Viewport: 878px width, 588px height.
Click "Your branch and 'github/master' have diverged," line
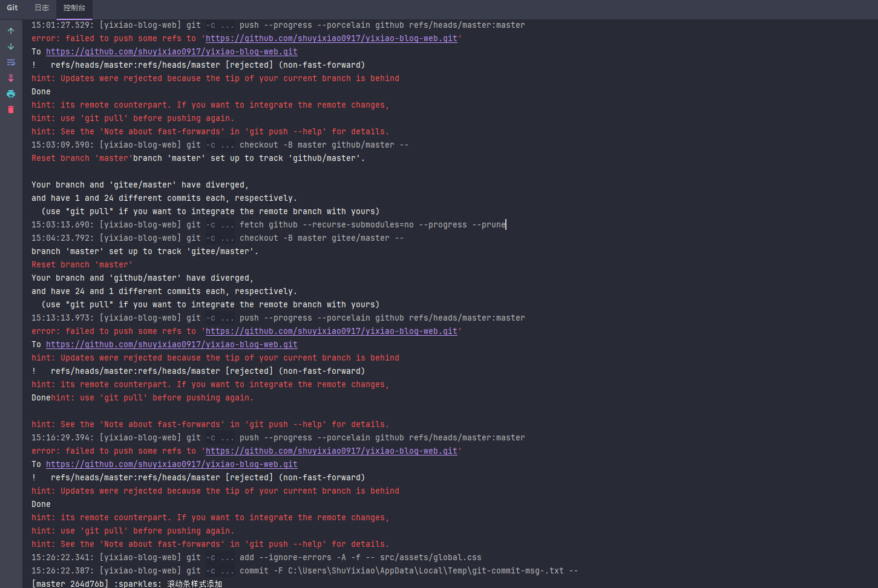[143, 278]
